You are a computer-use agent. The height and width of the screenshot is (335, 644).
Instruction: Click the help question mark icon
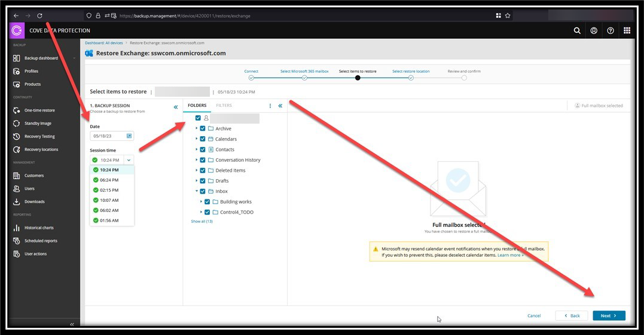click(611, 30)
